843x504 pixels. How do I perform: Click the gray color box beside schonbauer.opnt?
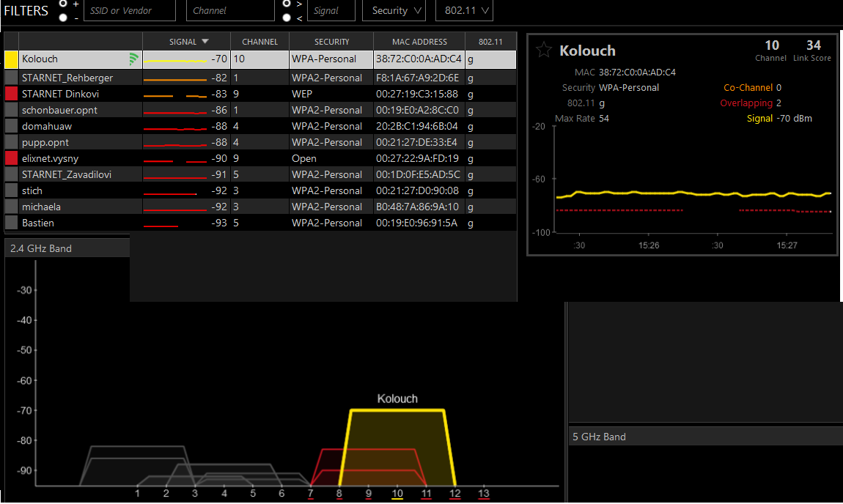pyautogui.click(x=11, y=110)
